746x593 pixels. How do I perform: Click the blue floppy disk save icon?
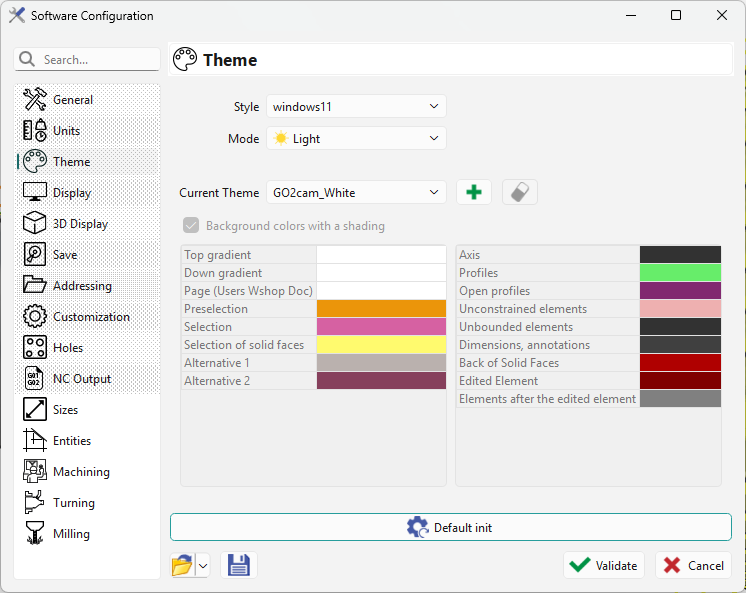tap(239, 565)
